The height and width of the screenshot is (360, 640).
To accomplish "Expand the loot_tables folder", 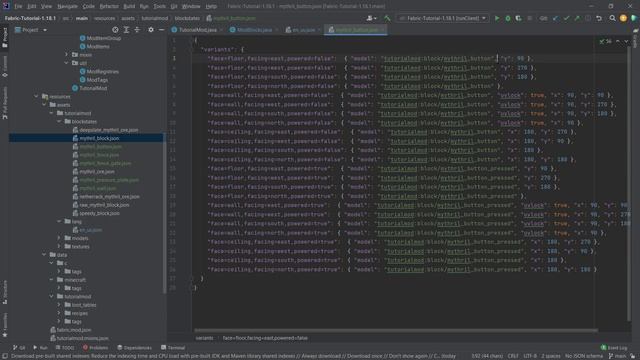I will tap(59, 305).
